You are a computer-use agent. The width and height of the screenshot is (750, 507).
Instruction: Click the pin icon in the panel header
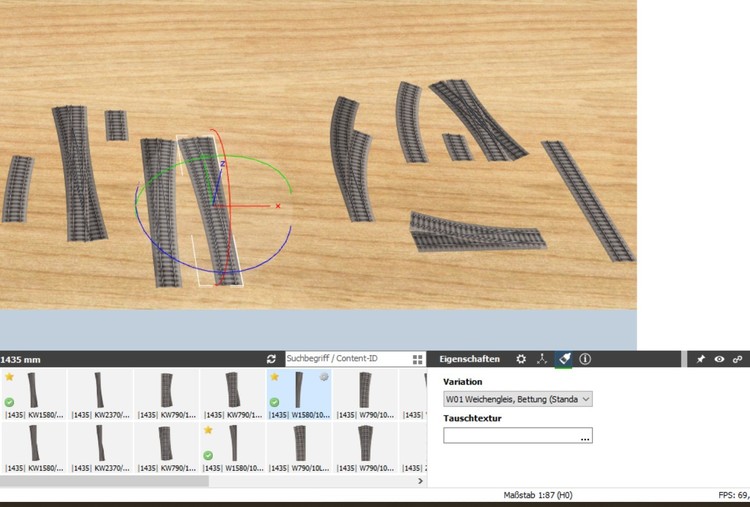[x=700, y=359]
